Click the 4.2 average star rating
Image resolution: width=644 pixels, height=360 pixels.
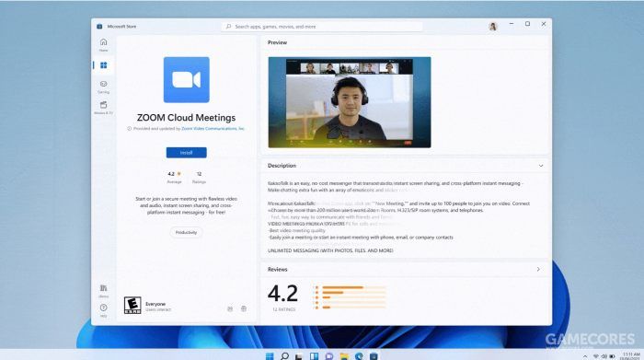pos(174,177)
